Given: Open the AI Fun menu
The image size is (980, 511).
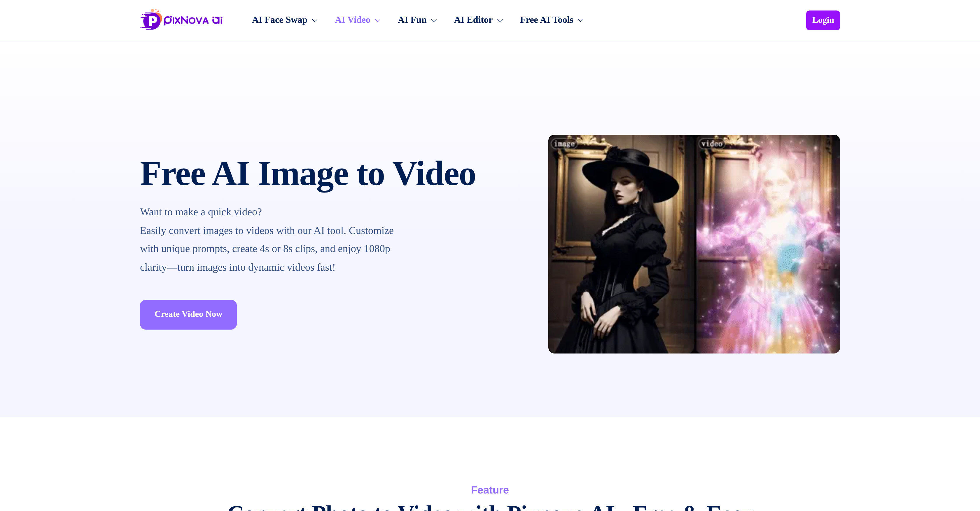Looking at the screenshot, I should (x=412, y=20).
